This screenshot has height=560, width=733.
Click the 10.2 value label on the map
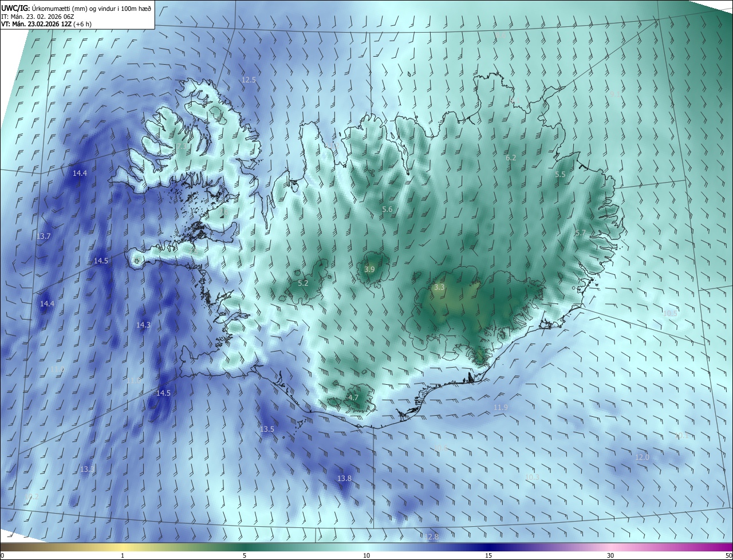coord(31,496)
